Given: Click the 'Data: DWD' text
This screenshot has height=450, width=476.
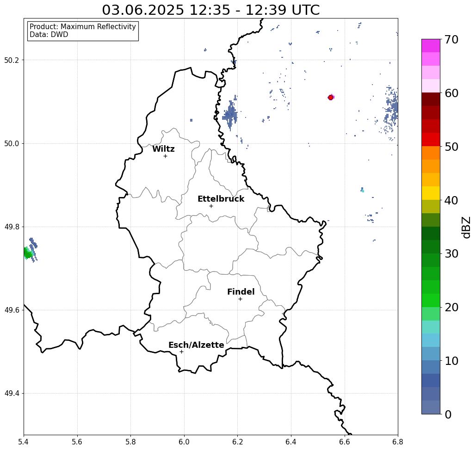Looking at the screenshot, I should [49, 35].
